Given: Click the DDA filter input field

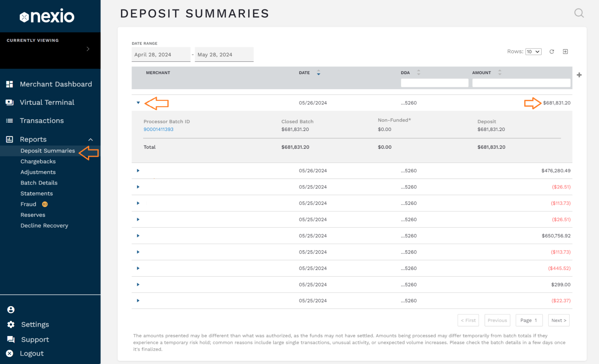Looking at the screenshot, I should [x=434, y=83].
